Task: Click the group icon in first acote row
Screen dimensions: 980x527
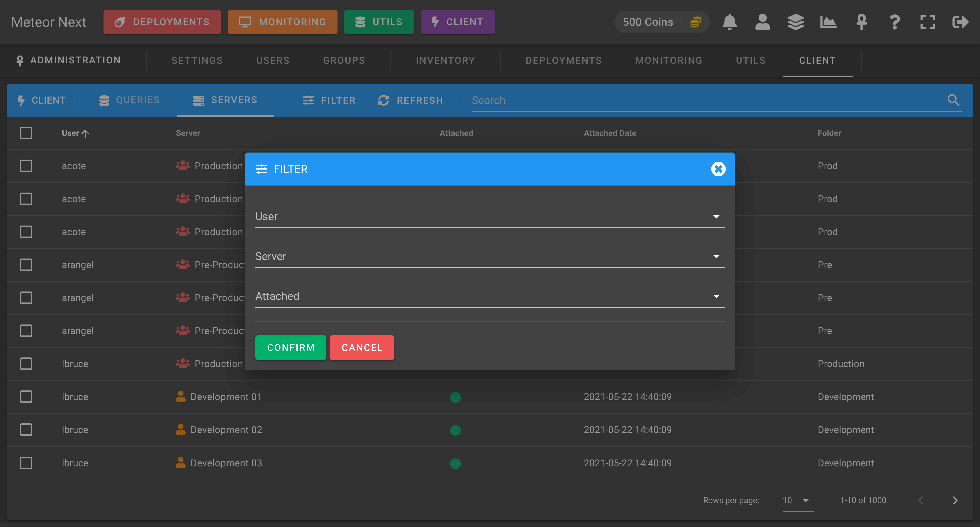Action: [183, 165]
